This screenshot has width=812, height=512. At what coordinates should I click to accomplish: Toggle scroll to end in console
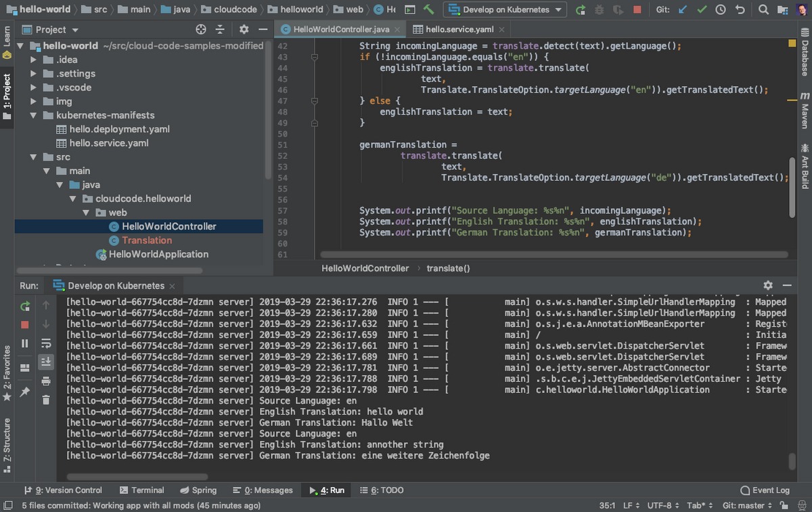tap(46, 362)
